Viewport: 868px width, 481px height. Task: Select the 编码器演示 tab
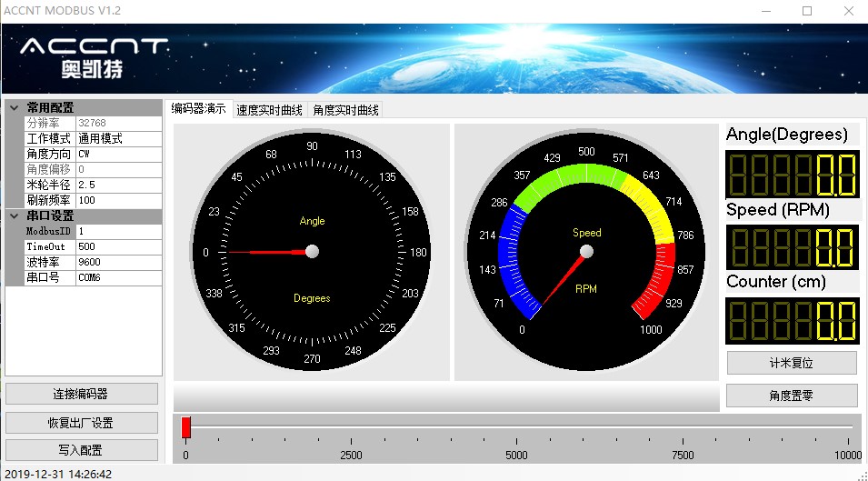pyautogui.click(x=199, y=109)
